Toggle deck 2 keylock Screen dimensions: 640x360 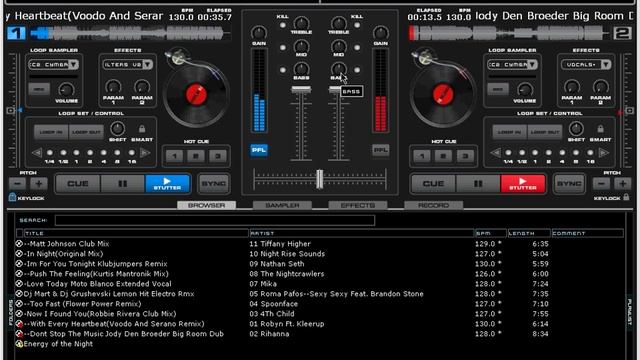coord(626,198)
